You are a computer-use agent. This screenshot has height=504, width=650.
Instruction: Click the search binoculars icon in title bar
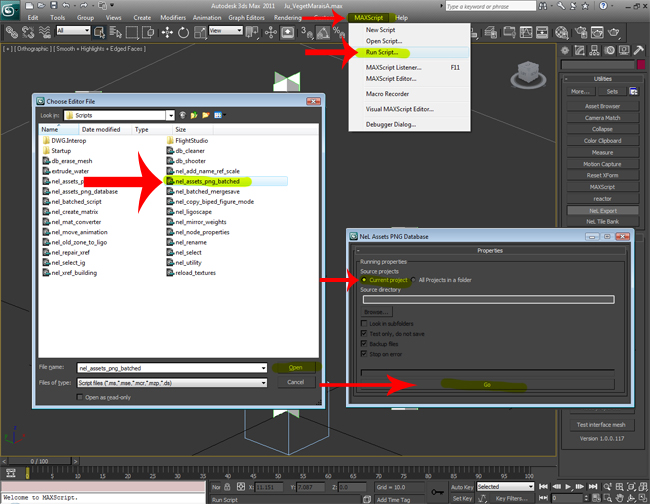pyautogui.click(x=542, y=6)
